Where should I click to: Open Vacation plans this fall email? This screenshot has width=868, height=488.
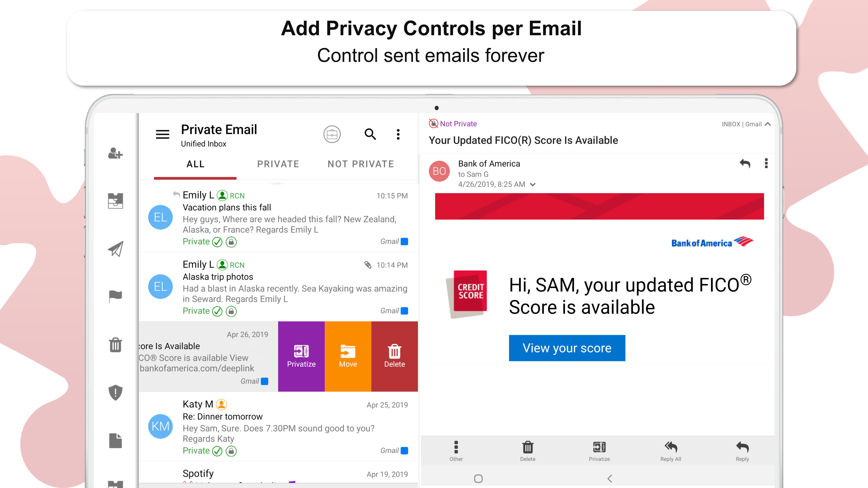coord(278,218)
